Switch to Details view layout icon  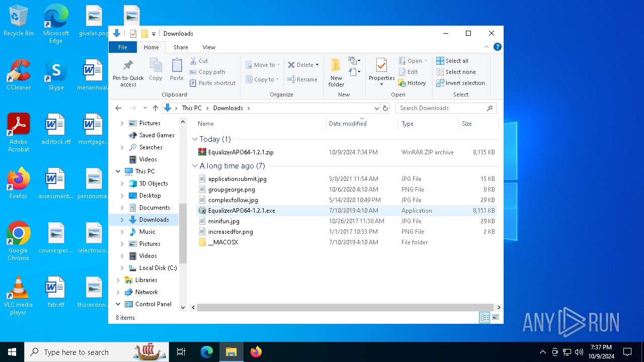point(485,317)
